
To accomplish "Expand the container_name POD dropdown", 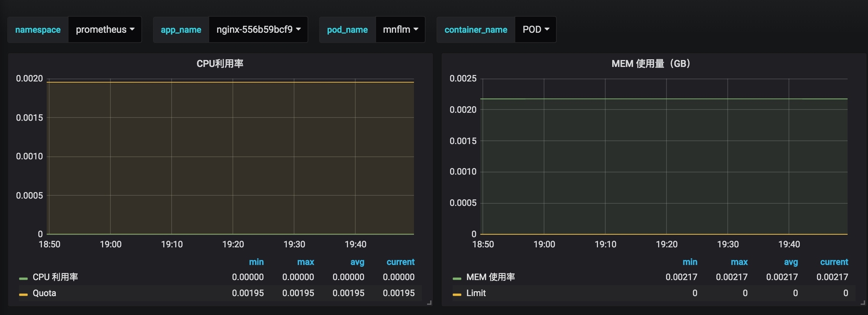I will pyautogui.click(x=535, y=29).
